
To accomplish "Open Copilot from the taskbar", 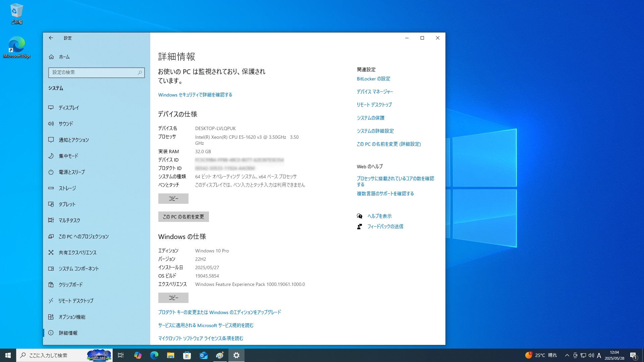I will point(138,355).
